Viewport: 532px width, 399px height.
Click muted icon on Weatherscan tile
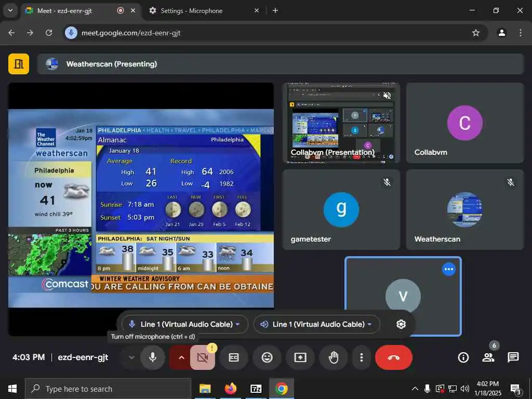tap(511, 182)
